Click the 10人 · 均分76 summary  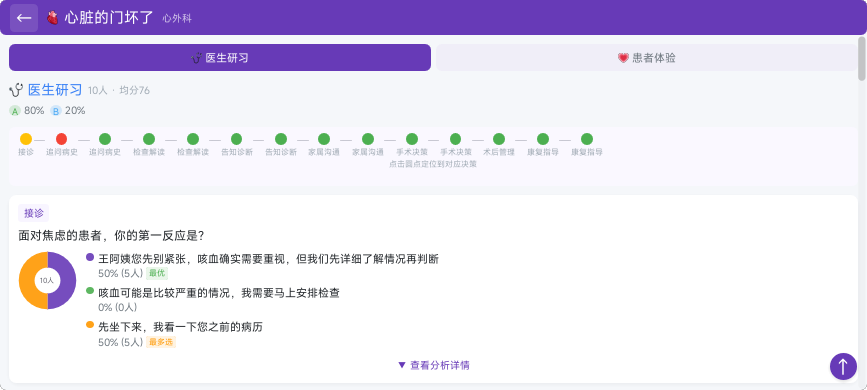coord(119,91)
